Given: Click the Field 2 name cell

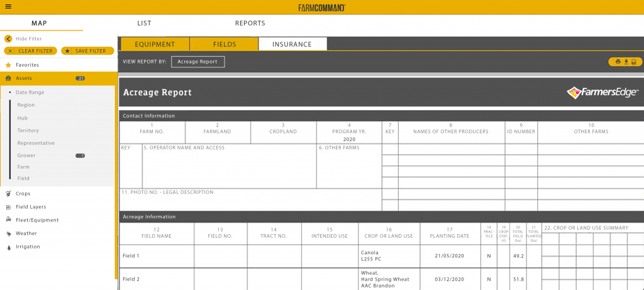Looking at the screenshot, I should point(157,279).
